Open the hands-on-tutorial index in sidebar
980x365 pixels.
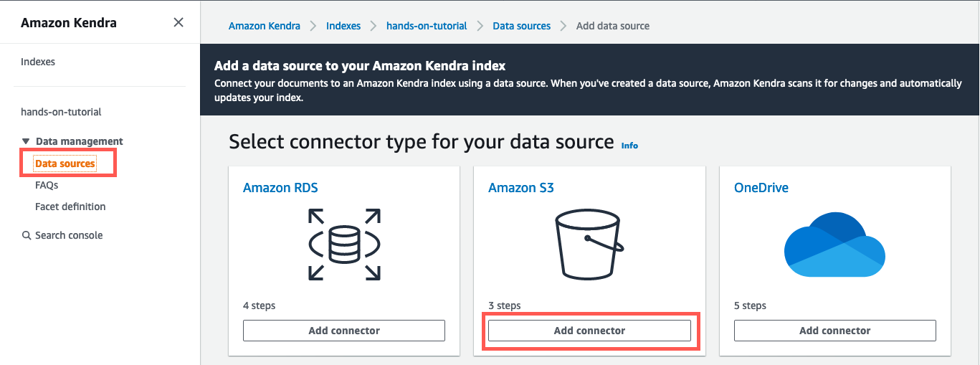pos(61,112)
